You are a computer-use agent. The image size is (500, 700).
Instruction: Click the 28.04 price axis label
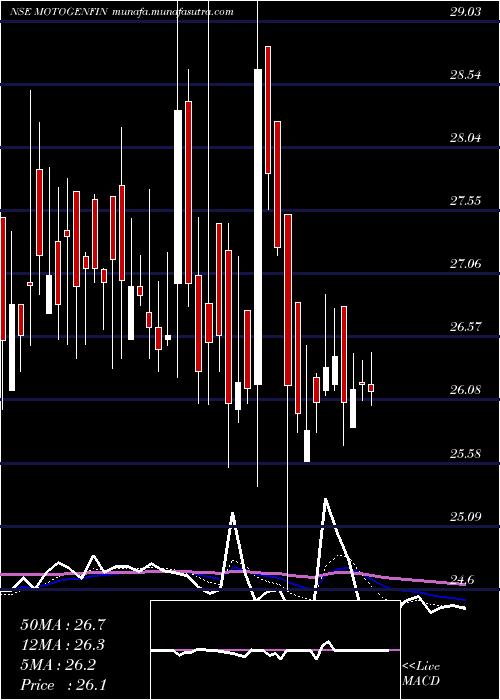coord(465,138)
